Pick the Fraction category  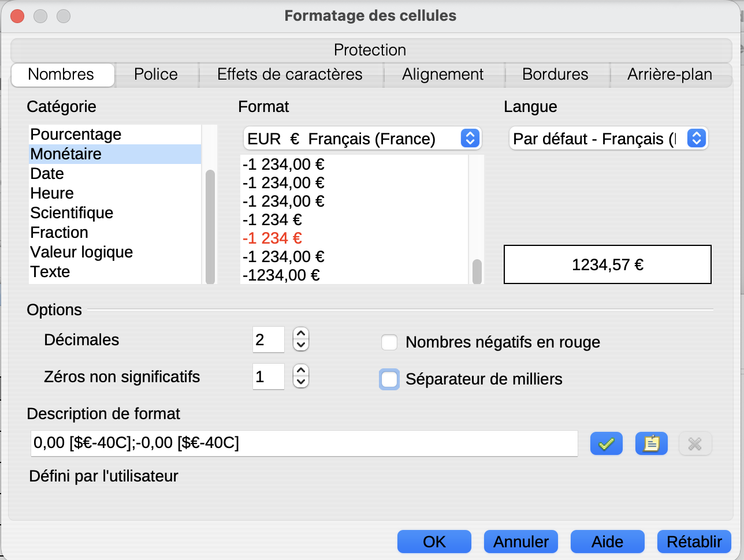115,233
